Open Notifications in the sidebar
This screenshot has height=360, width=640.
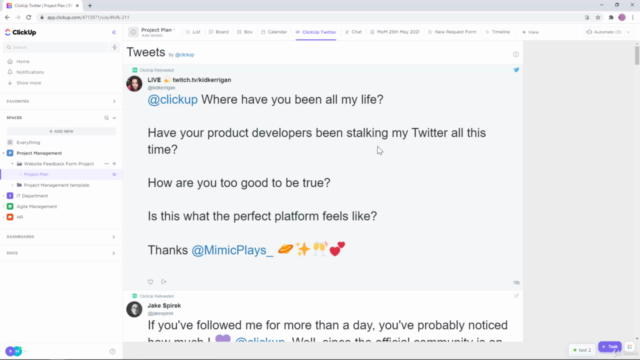(30, 72)
